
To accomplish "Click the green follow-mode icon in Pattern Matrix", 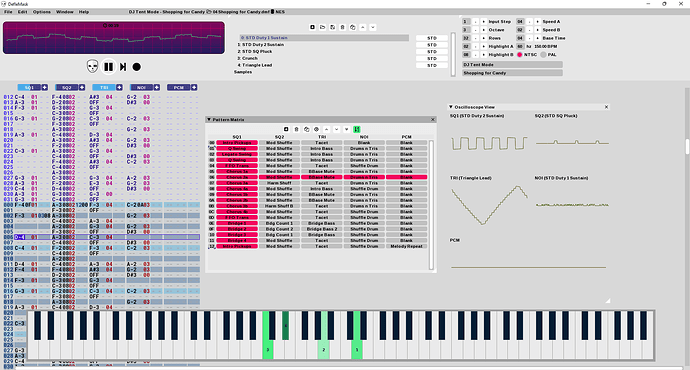I will [x=356, y=129].
